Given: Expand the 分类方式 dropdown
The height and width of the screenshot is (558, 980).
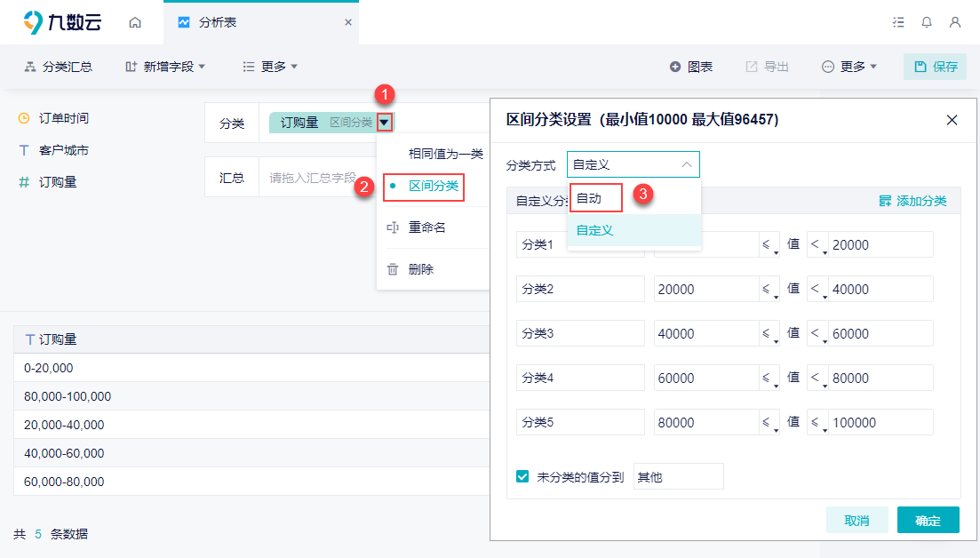Looking at the screenshot, I should 633,164.
